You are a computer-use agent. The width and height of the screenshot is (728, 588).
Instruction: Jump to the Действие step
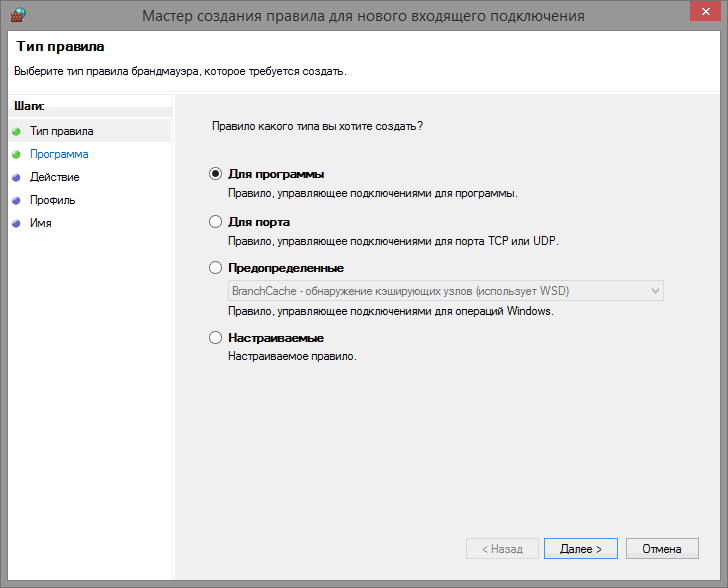(55, 177)
